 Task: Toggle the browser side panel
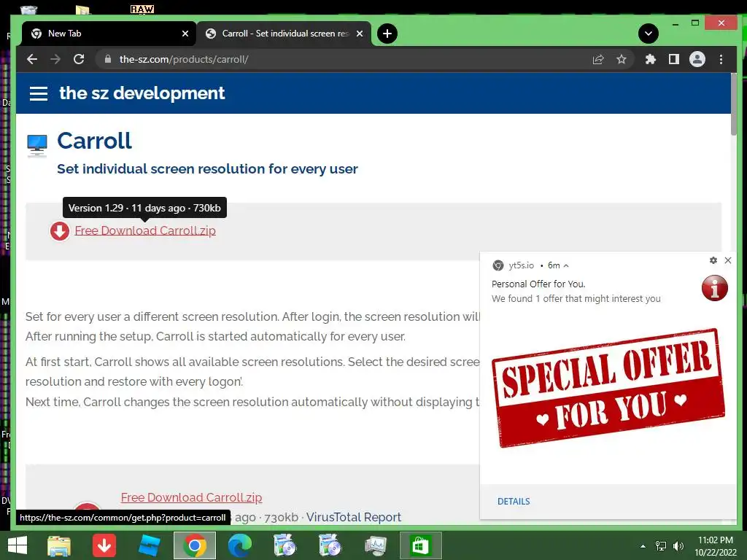[673, 59]
